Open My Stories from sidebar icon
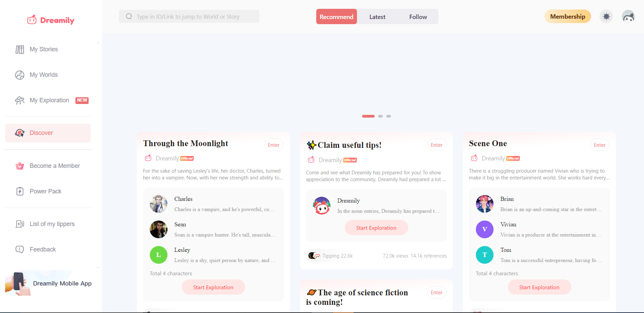The width and height of the screenshot is (644, 313). click(x=20, y=50)
